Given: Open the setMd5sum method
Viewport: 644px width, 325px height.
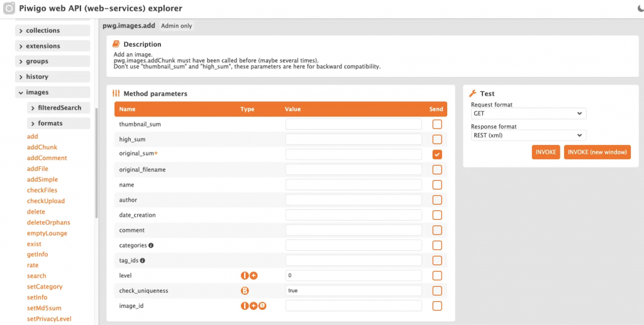Looking at the screenshot, I should (44, 308).
